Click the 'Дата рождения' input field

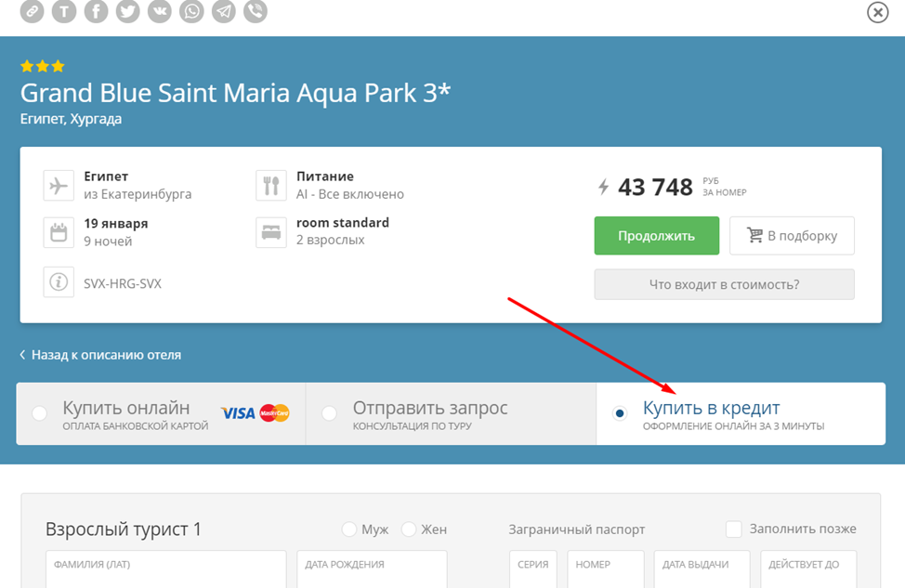372,569
